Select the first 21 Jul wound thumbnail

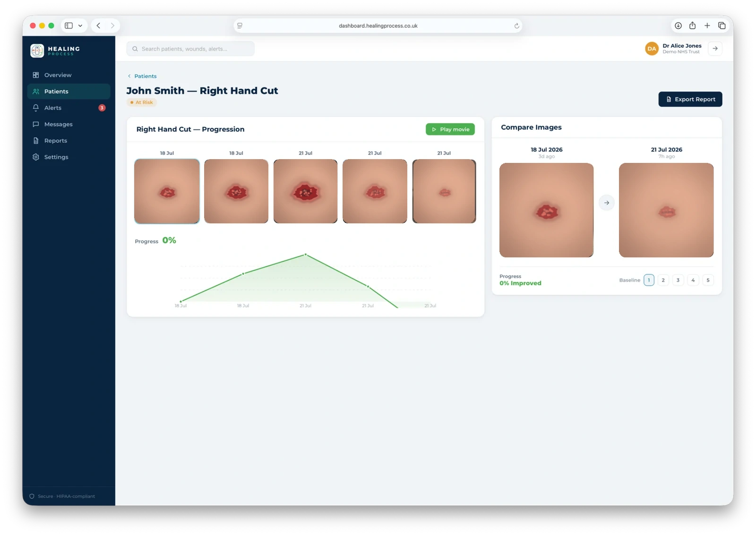pos(305,191)
